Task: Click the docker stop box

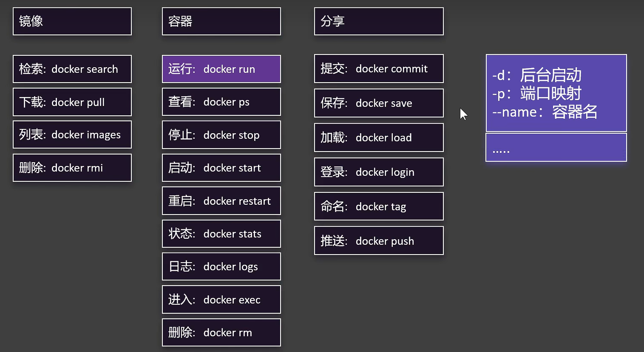Action: 221,135
